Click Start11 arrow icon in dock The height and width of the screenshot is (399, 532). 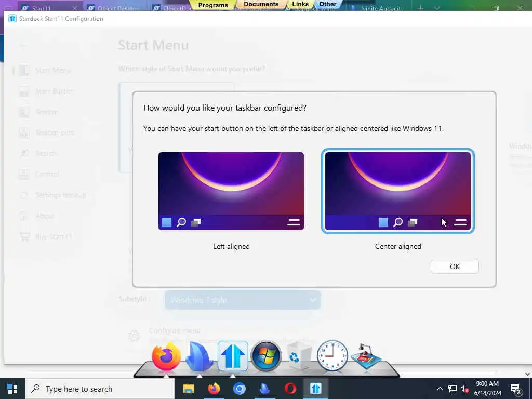tap(233, 356)
